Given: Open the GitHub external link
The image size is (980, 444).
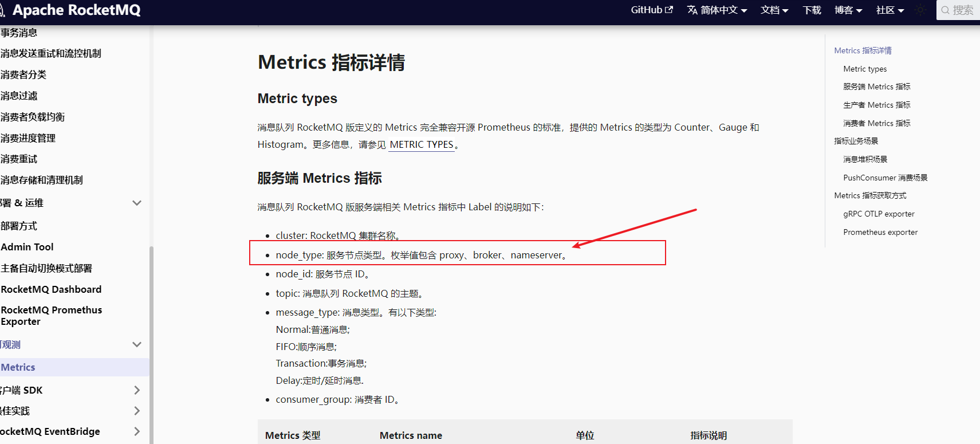Looking at the screenshot, I should (652, 10).
